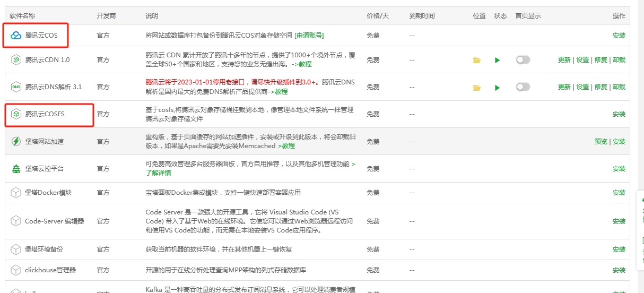Click the 操作 column header
This screenshot has width=644, height=293.
(619, 16)
